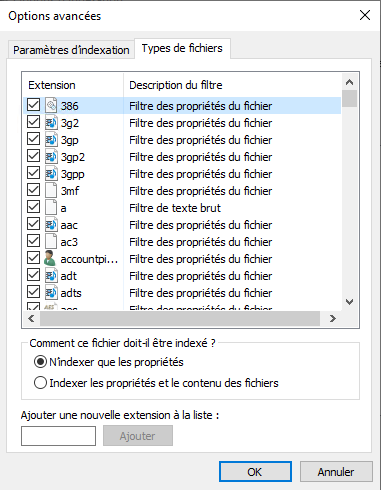Click the aac audio file icon
The width and height of the screenshot is (381, 490).
point(51,225)
